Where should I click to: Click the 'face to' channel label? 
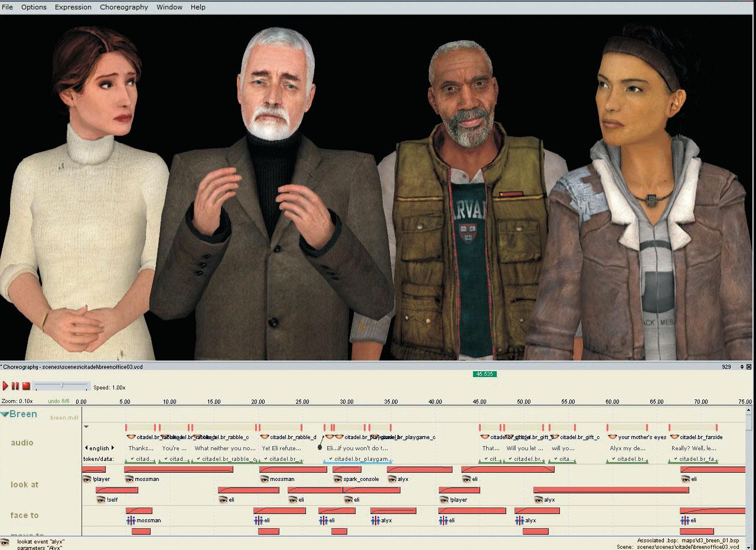click(24, 515)
